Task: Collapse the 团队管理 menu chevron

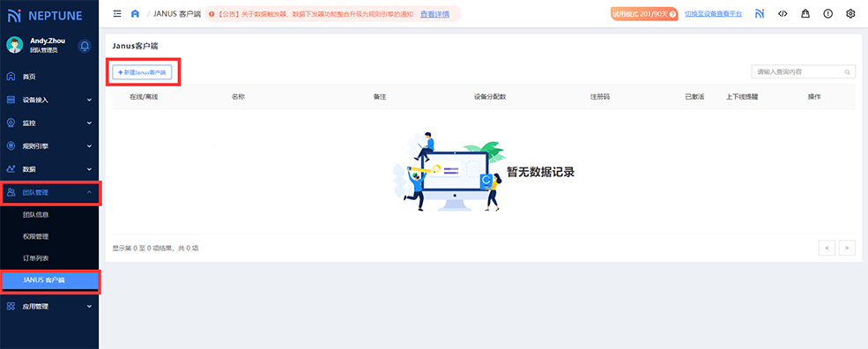Action: pyautogui.click(x=89, y=193)
